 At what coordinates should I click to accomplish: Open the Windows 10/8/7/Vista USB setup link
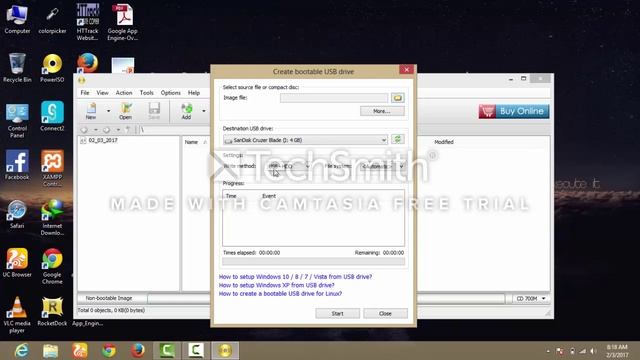(x=295, y=276)
